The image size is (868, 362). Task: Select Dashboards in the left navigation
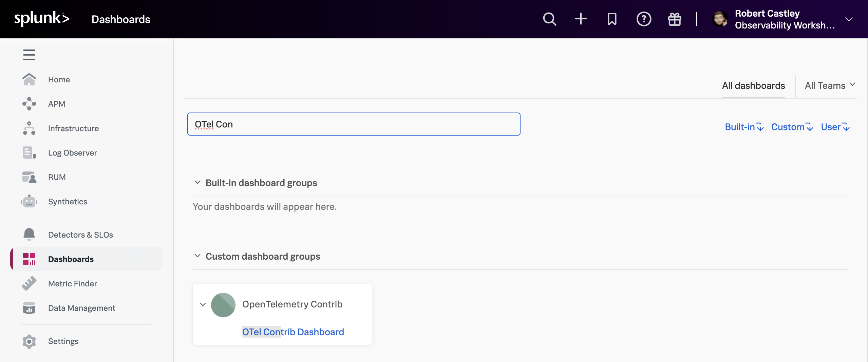coord(71,259)
